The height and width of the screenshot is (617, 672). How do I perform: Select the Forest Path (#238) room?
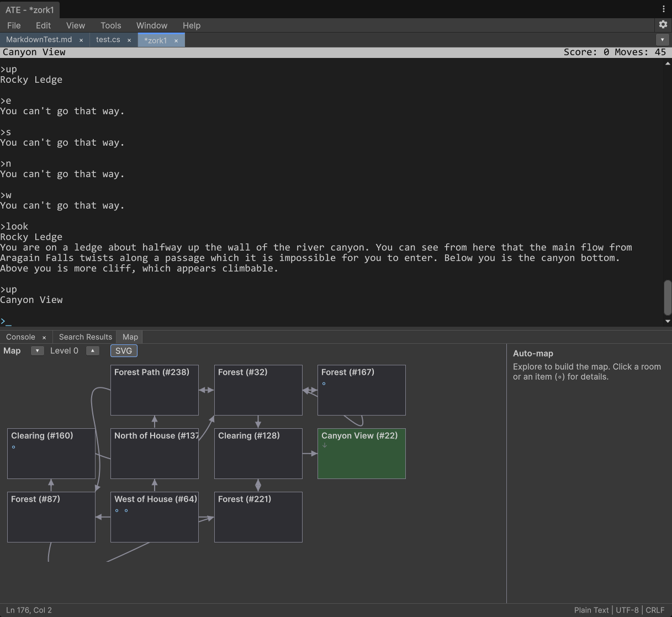(155, 390)
